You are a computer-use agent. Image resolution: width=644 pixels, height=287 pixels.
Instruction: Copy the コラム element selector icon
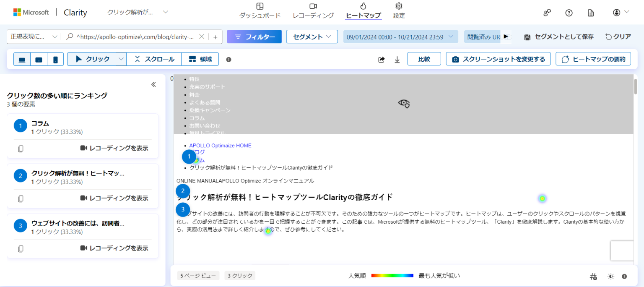[21, 148]
